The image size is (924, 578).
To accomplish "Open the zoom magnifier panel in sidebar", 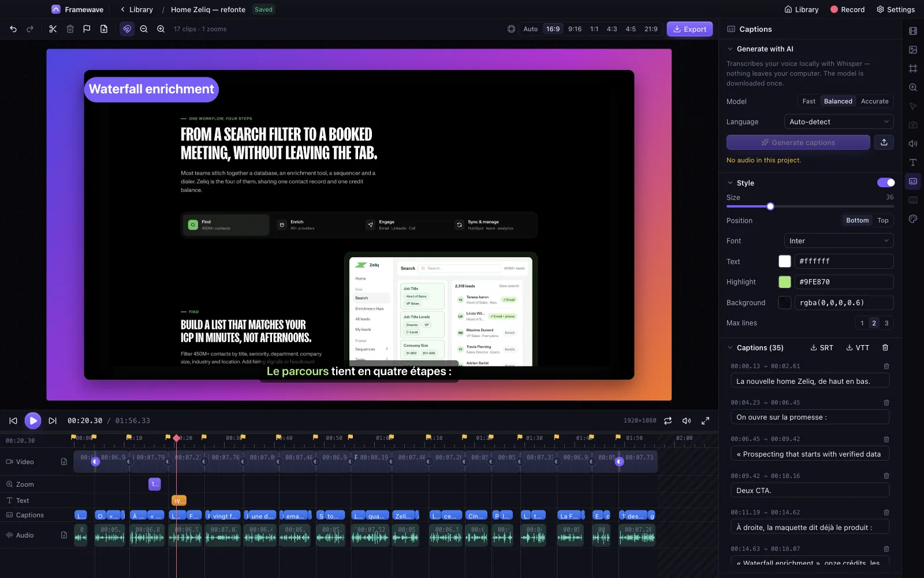I will coord(913,87).
